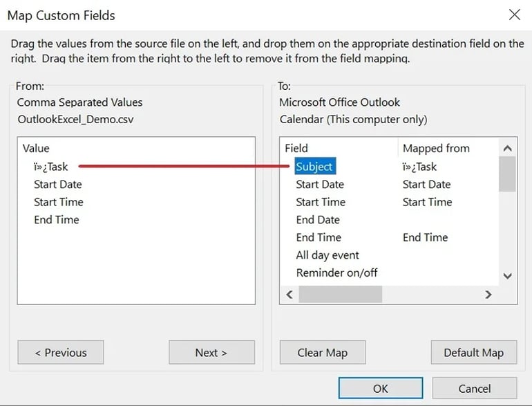Screen dimensions: 532x406
Task: Click the OK button
Action: pos(380,388)
